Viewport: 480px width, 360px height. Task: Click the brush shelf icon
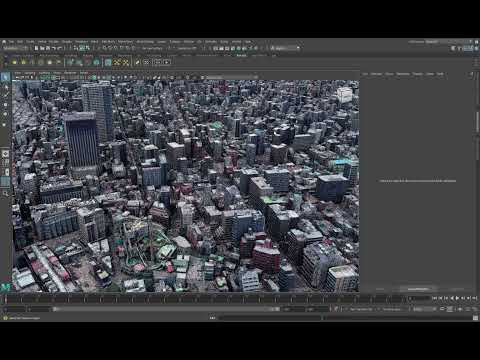click(137, 62)
